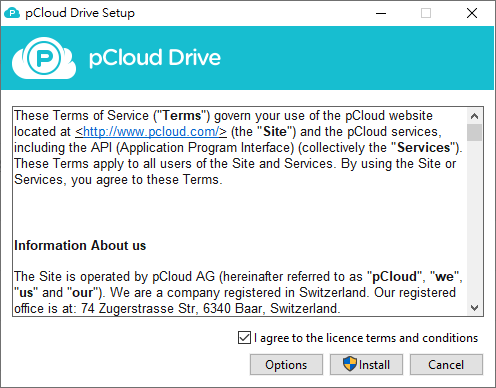
Task: Click the 'pCloud Drive' banner title text
Action: pos(155,58)
